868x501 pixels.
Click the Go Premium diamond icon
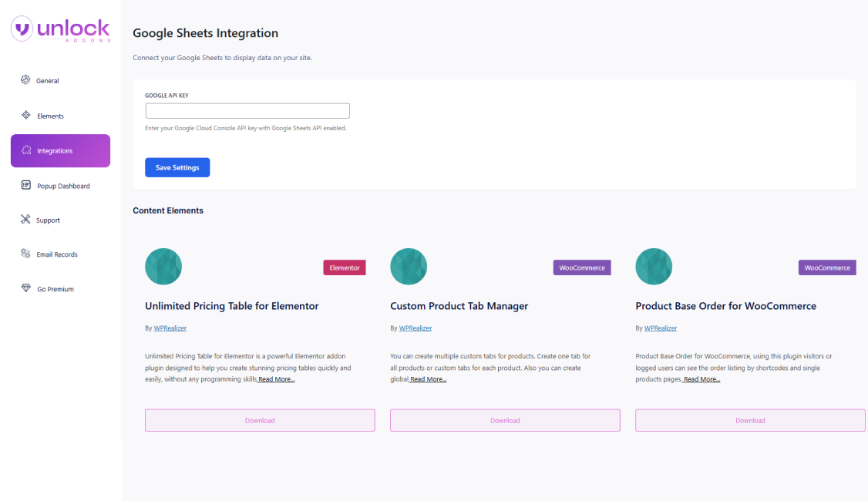click(26, 289)
